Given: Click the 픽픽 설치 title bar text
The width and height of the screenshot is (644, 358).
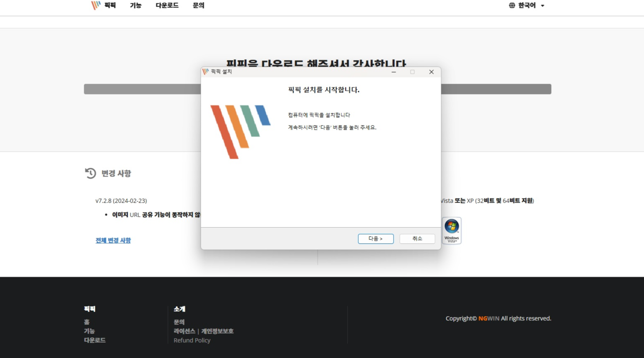Looking at the screenshot, I should click(x=221, y=72).
